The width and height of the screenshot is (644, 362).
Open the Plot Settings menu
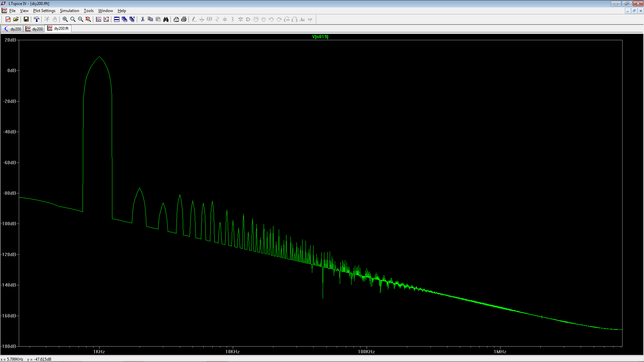click(x=44, y=11)
